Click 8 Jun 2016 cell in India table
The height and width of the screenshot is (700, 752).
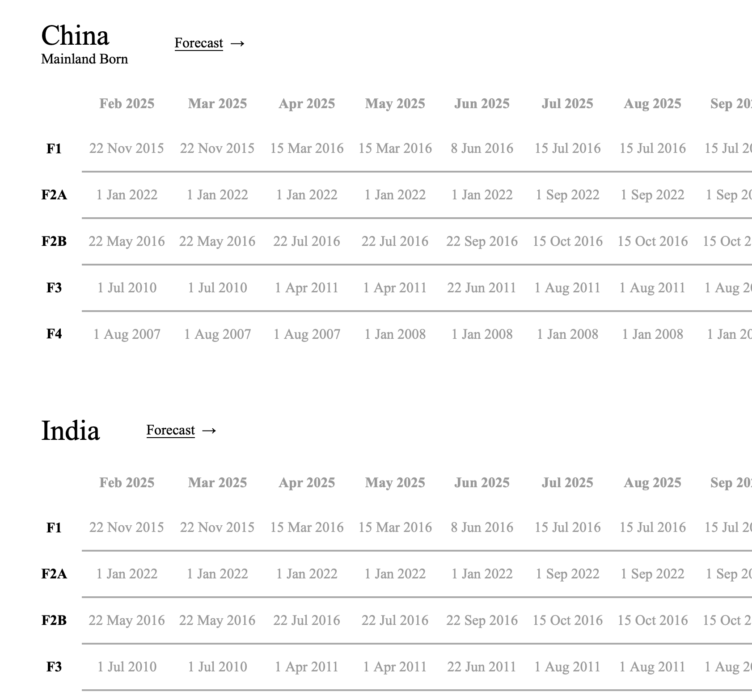[482, 527]
